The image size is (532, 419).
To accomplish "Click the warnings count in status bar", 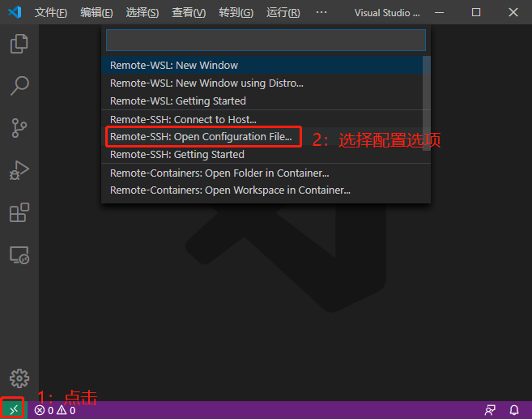I will tap(66, 411).
